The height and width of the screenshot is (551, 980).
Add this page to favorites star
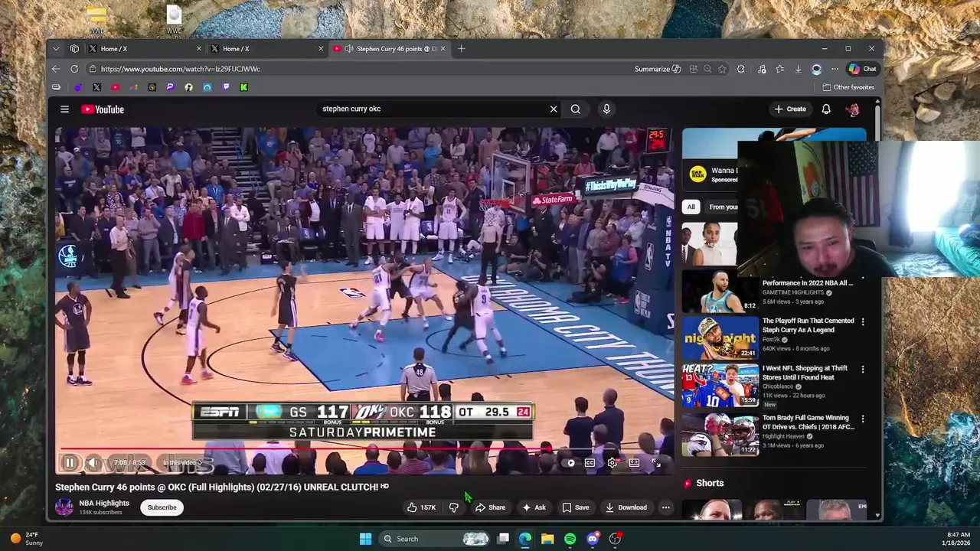pos(722,69)
